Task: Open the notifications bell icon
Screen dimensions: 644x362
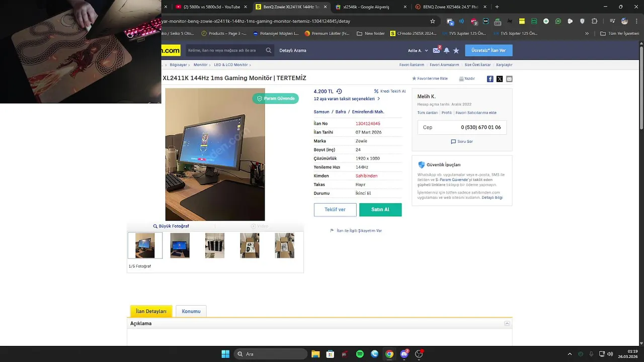Action: click(x=446, y=50)
